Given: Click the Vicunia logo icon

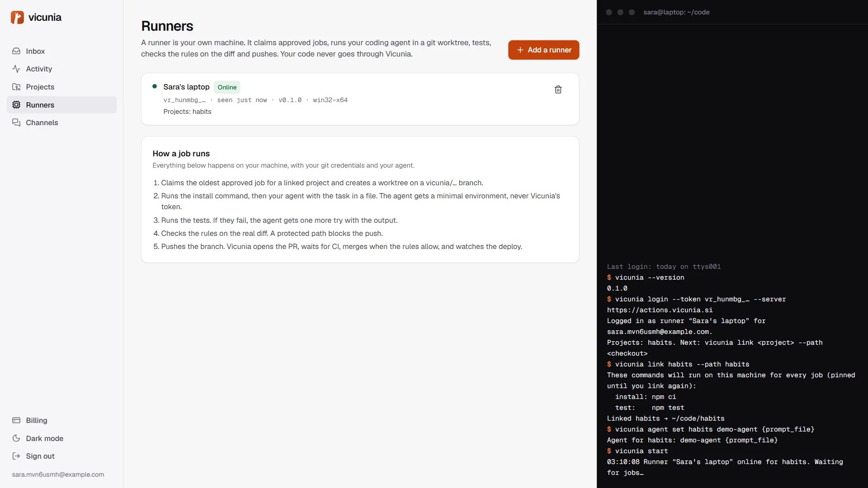Looking at the screenshot, I should point(17,17).
